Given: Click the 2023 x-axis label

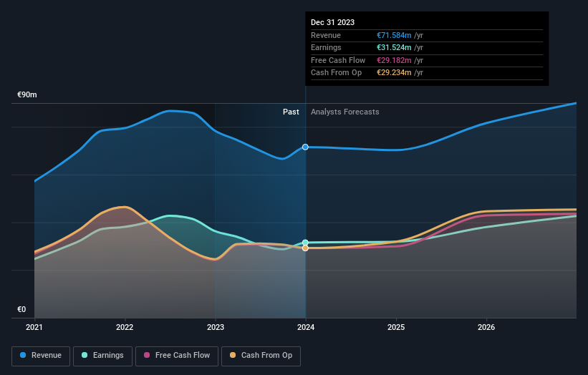Looking at the screenshot, I should [216, 328].
